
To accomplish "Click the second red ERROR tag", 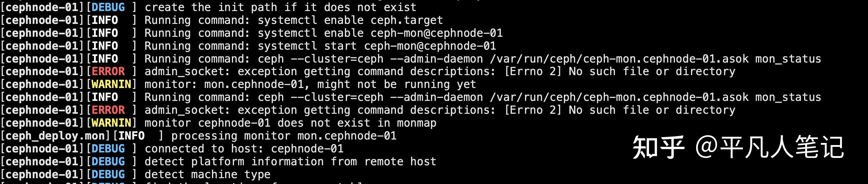I will 108,110.
